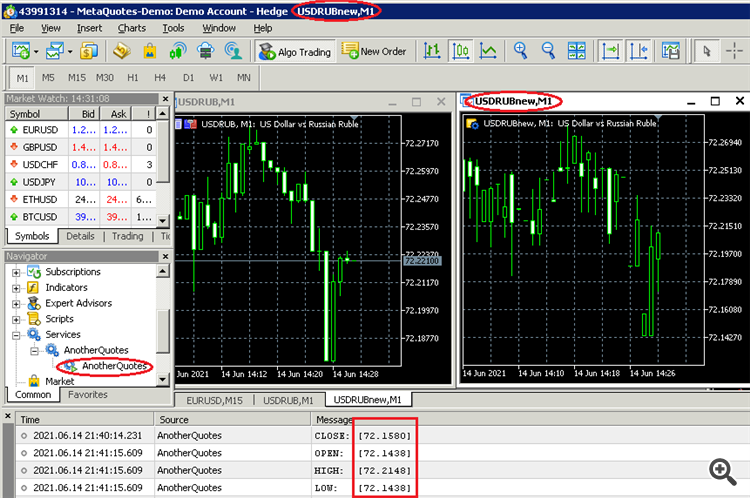Select the crosshair tool
Image resolution: width=750 pixels, height=498 pixels.
click(734, 51)
